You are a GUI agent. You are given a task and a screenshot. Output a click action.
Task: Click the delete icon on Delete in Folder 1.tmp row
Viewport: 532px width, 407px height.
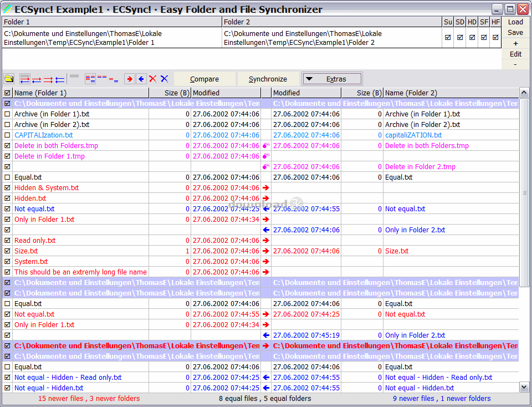[266, 156]
